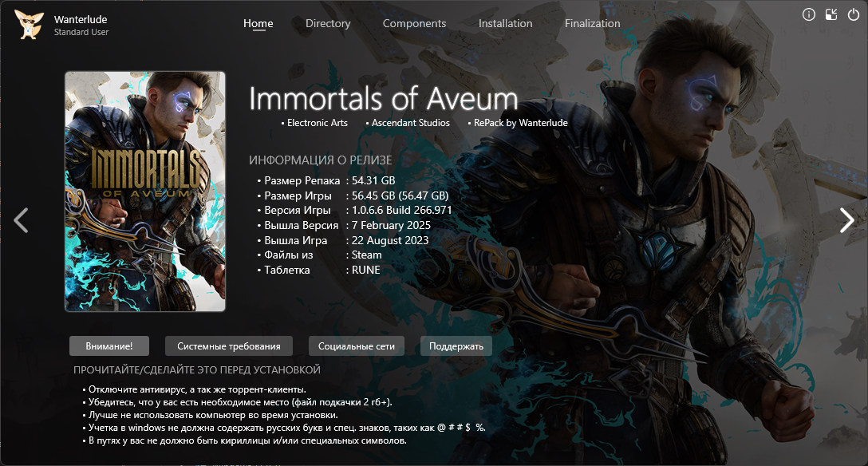Click the Electronic Arts publisher label
868x466 pixels.
317,123
